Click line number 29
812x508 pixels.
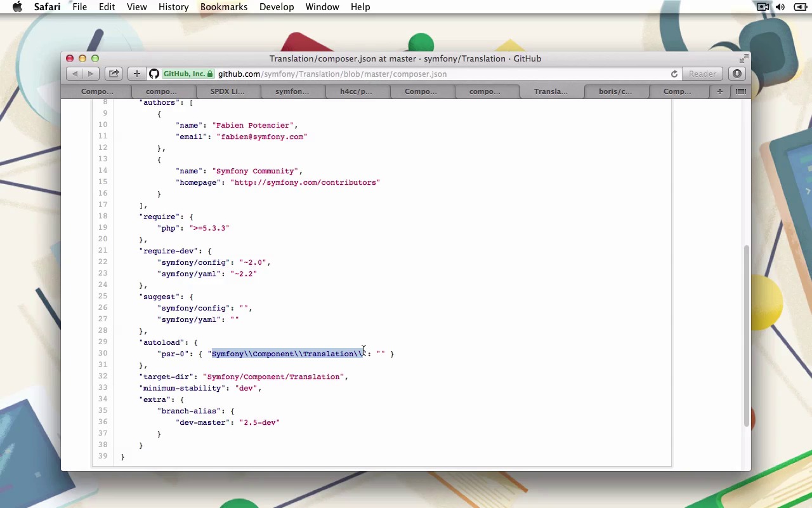coord(102,342)
